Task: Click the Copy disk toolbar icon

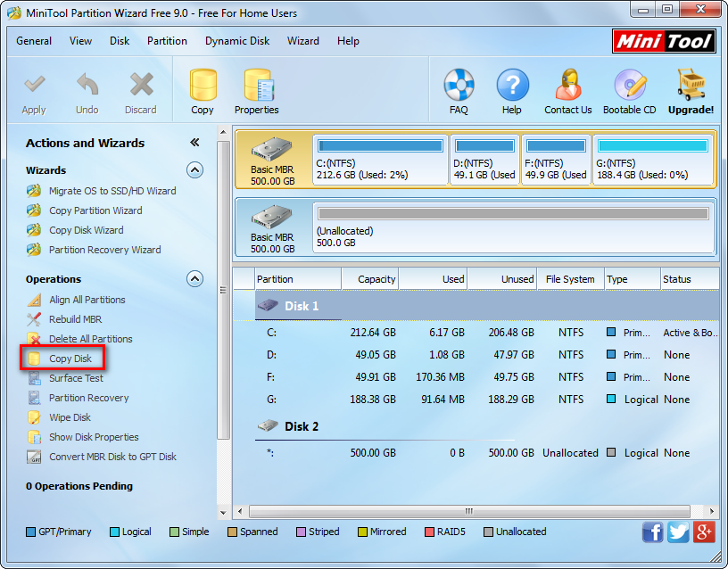Action: click(x=203, y=85)
